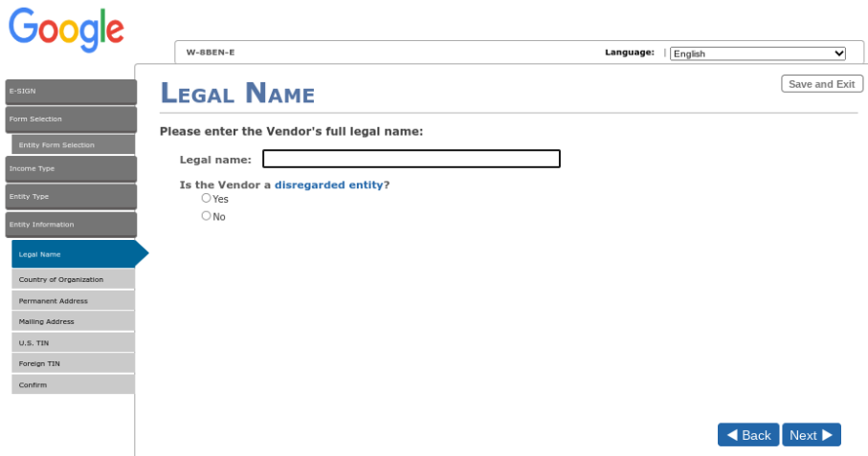Click the W-8BEN-E form label
This screenshot has height=456, width=868.
pyautogui.click(x=211, y=53)
